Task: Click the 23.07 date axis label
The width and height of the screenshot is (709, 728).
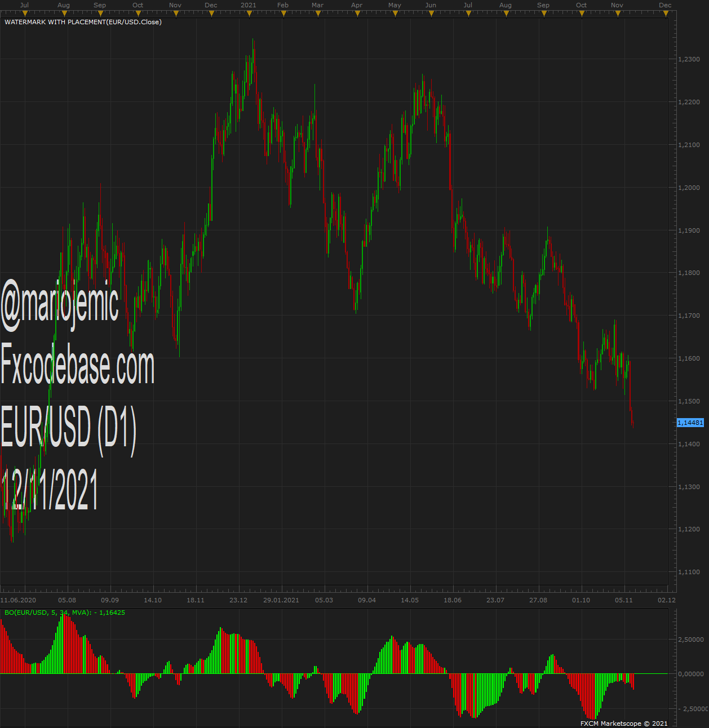Action: click(495, 600)
